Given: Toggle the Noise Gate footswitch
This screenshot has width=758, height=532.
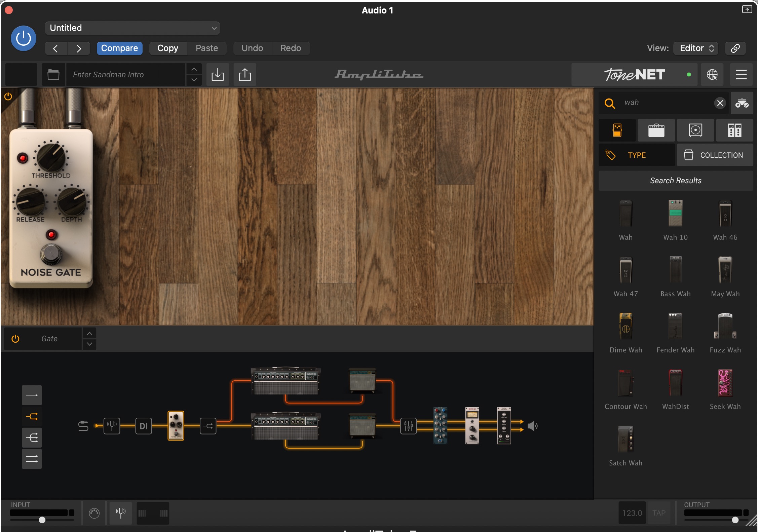Looking at the screenshot, I should click(51, 255).
